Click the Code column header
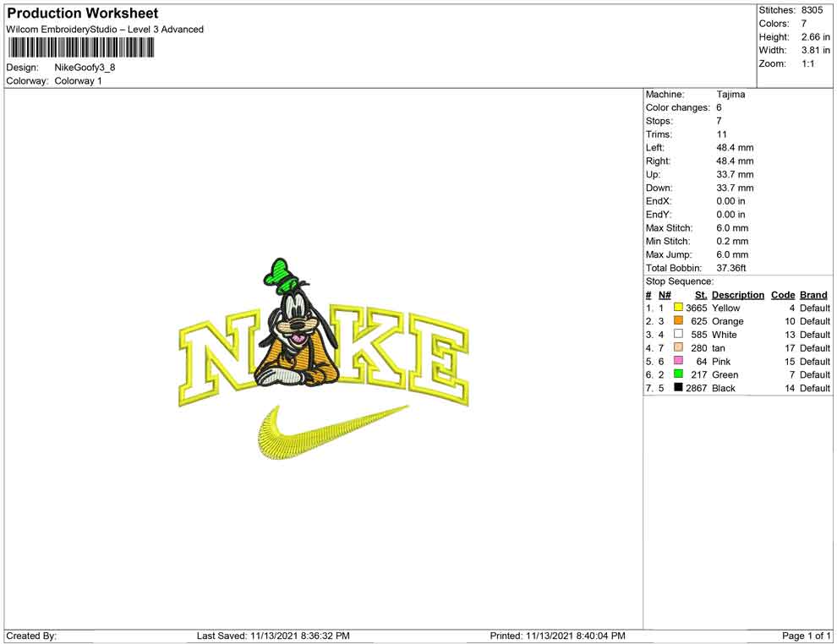The image size is (837, 644). point(783,295)
